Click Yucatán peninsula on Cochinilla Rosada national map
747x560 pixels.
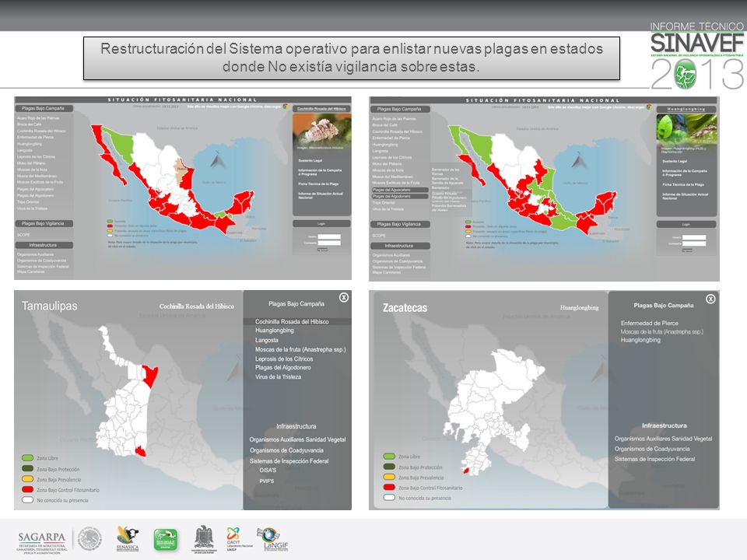pyautogui.click(x=242, y=202)
